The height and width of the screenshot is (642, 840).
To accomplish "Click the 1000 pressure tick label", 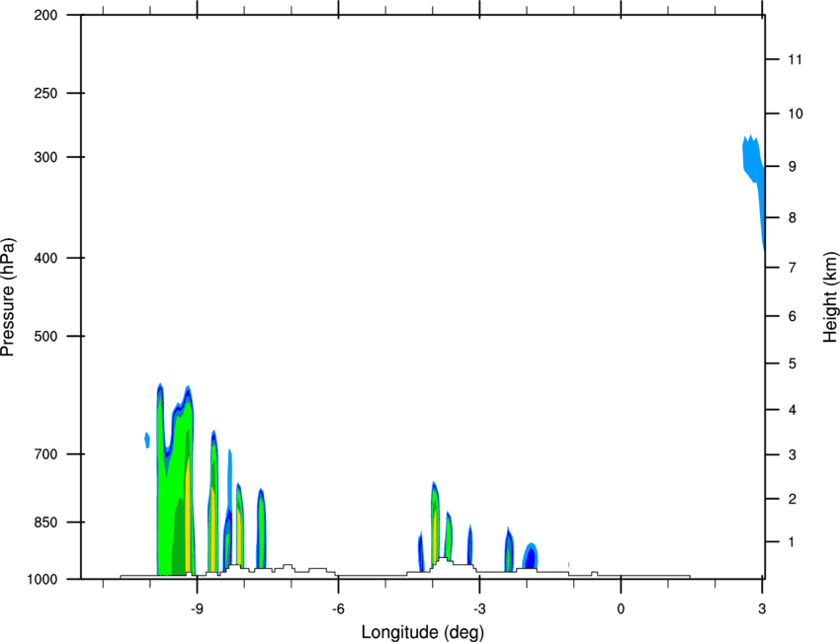I will click(42, 580).
